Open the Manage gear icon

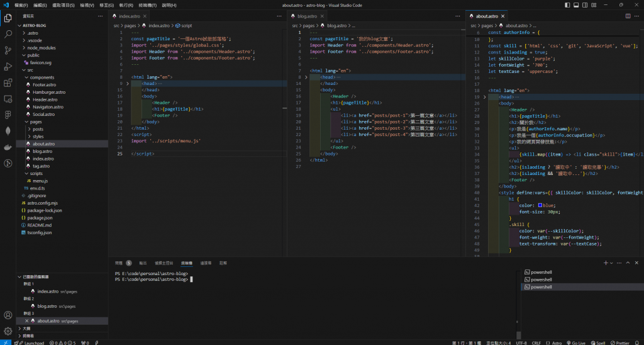[8, 331]
